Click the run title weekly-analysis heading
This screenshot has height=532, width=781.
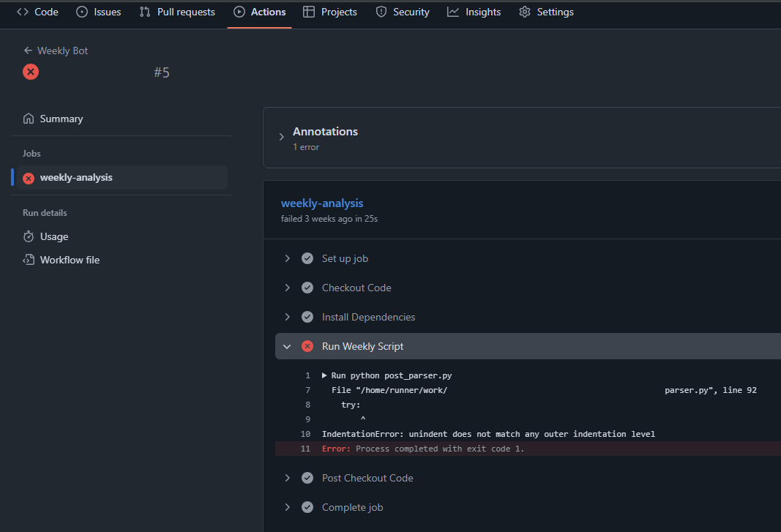pyautogui.click(x=322, y=203)
